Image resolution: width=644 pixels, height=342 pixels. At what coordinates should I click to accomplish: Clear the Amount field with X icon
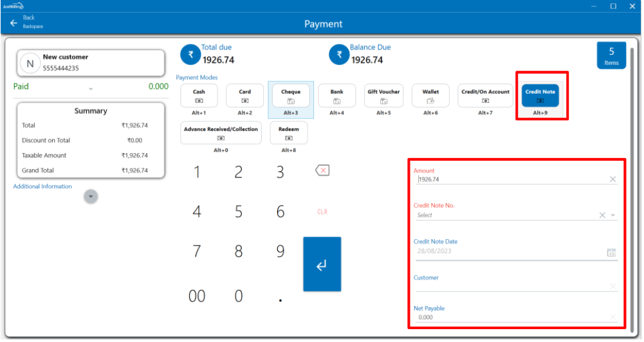[x=612, y=180]
